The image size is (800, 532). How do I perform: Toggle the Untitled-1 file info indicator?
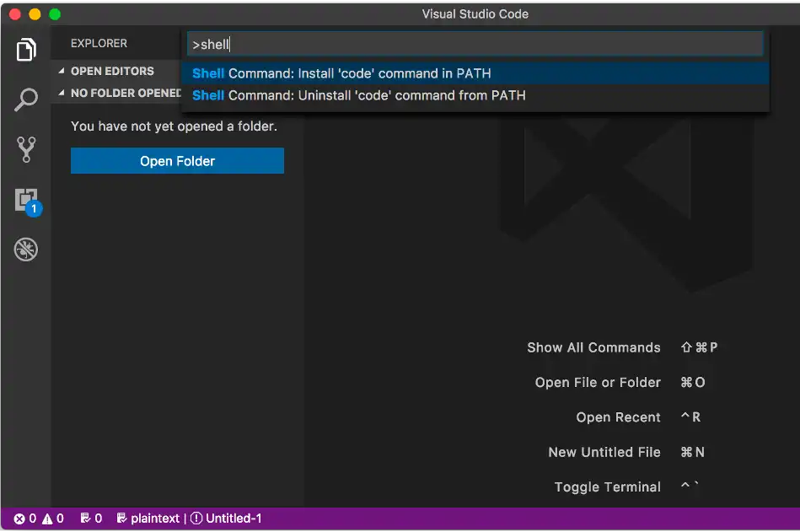pos(226,518)
